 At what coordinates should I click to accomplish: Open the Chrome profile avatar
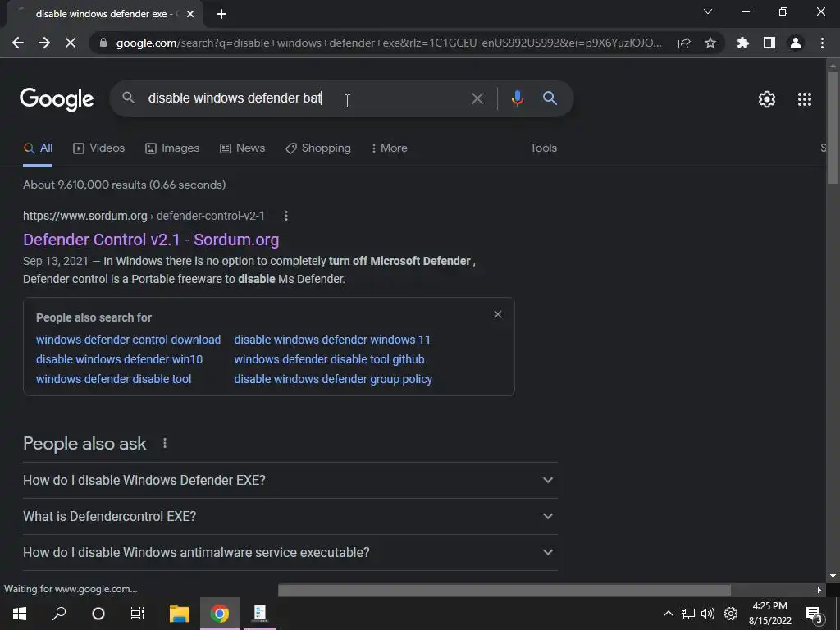pyautogui.click(x=796, y=43)
